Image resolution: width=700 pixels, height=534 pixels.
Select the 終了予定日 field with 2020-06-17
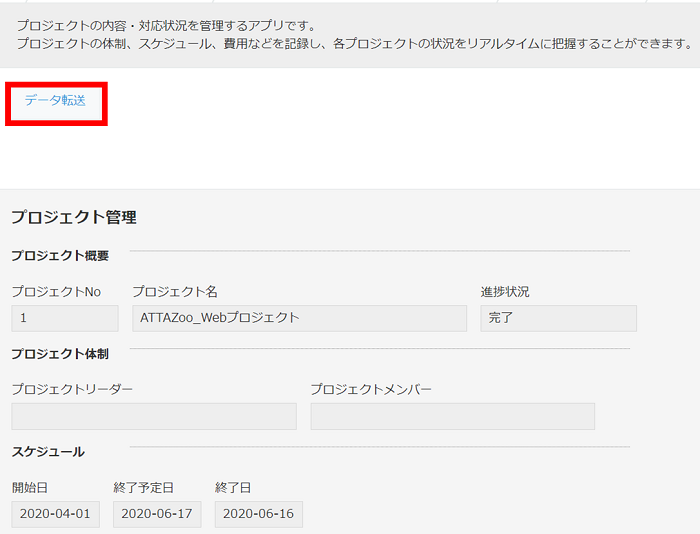point(157,514)
